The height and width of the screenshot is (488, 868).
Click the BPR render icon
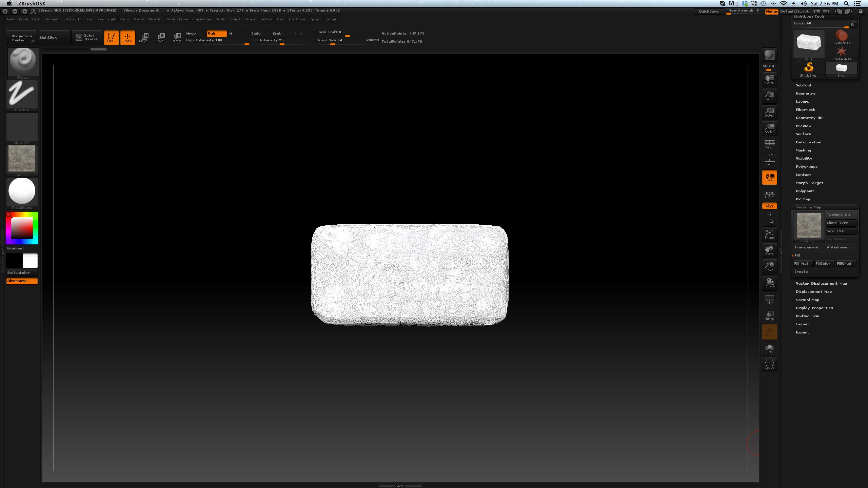coord(769,55)
